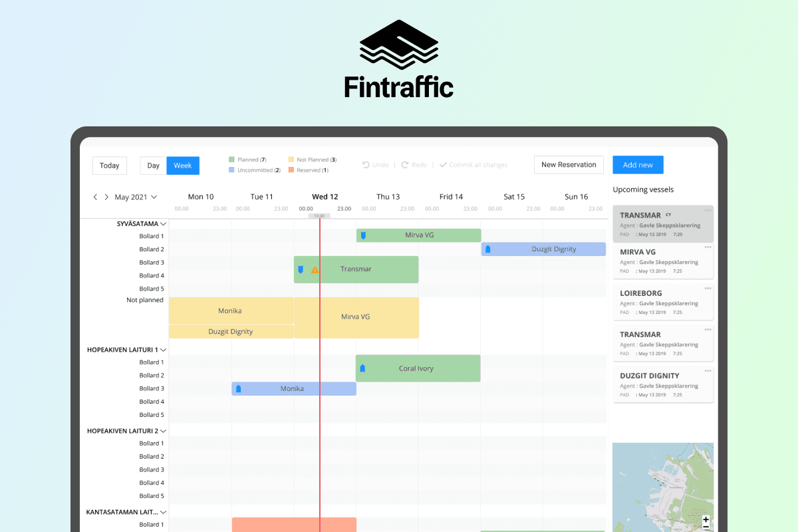The width and height of the screenshot is (798, 532).
Task: Open New Reservation
Action: pos(569,165)
